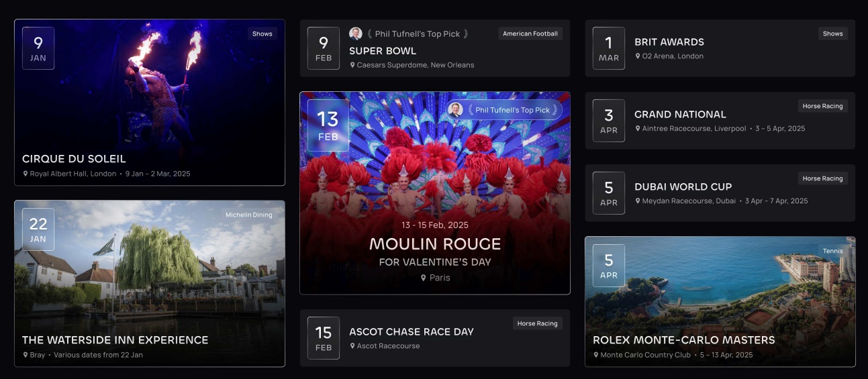Click For Valentine's Day subtitle
This screenshot has width=868, height=379.
[435, 262]
